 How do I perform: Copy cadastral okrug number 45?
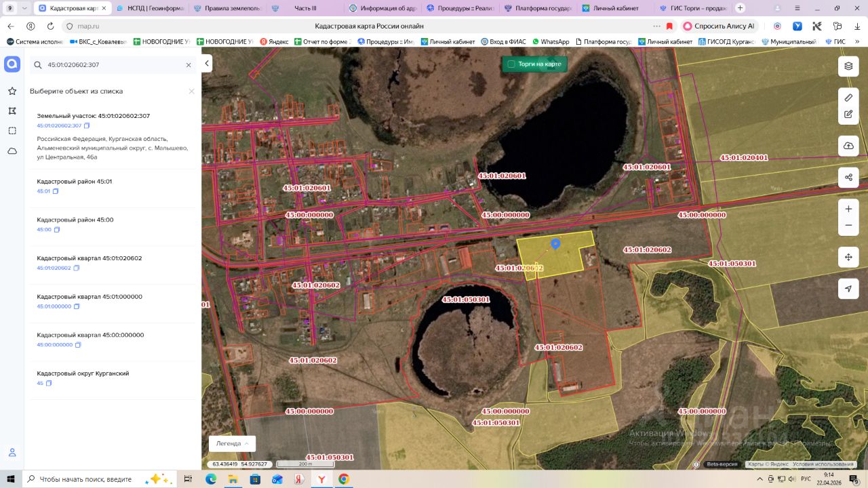point(49,384)
